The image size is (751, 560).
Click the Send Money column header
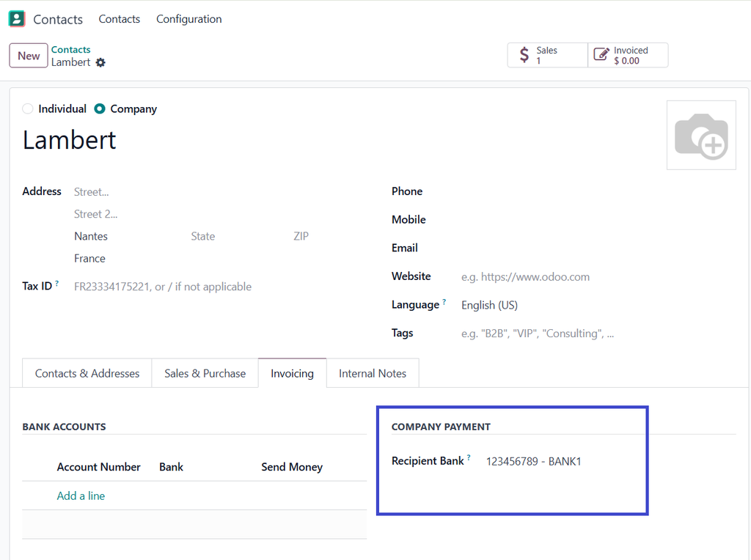point(292,467)
